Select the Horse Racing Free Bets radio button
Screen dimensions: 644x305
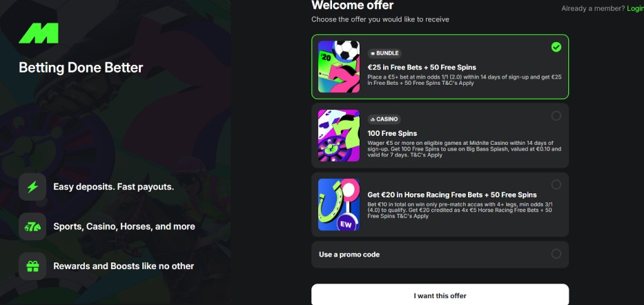click(556, 185)
